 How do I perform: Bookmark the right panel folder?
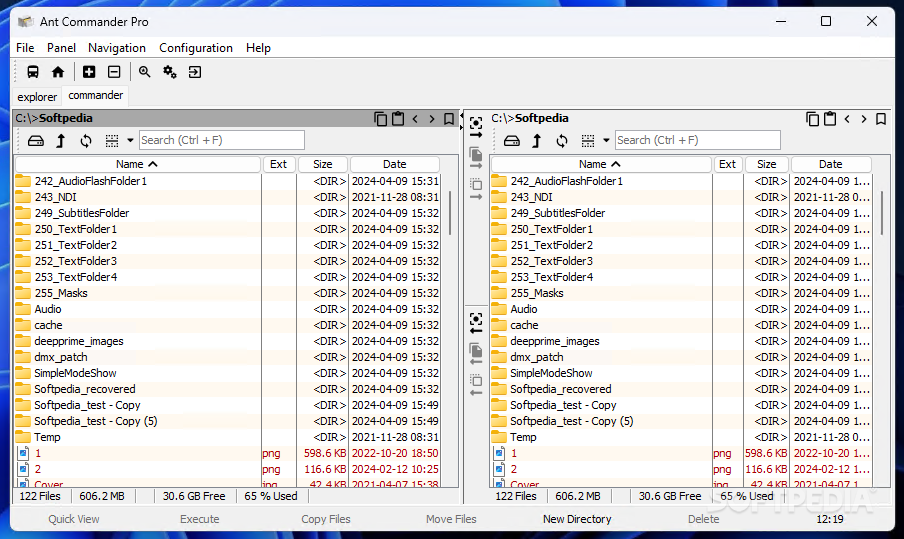pyautogui.click(x=881, y=119)
